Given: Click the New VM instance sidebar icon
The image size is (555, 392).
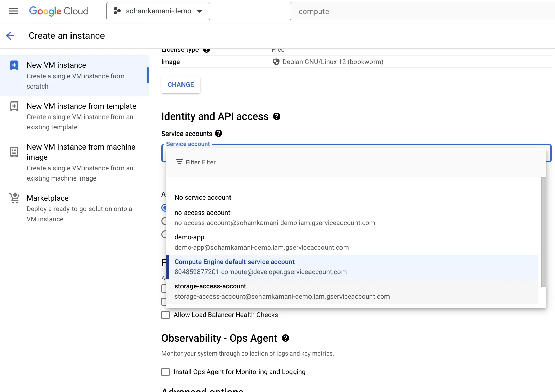Looking at the screenshot, I should pyautogui.click(x=14, y=65).
